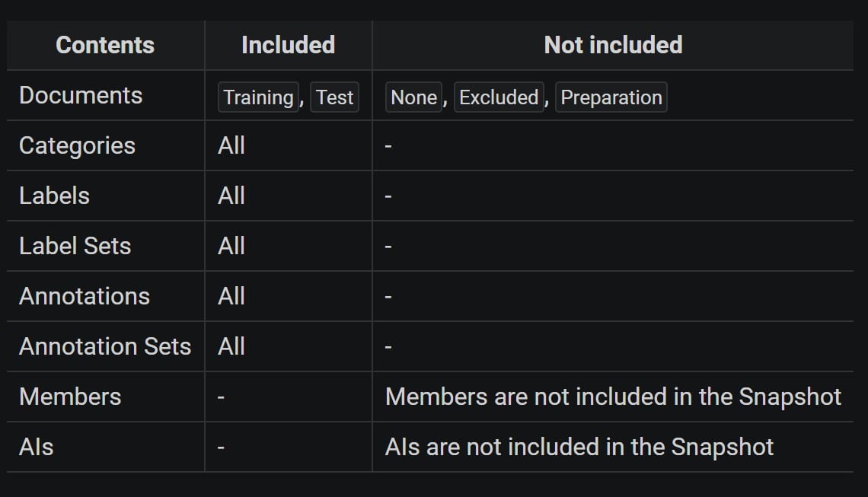The width and height of the screenshot is (868, 497).
Task: Select the Documents row label
Action: click(x=81, y=96)
